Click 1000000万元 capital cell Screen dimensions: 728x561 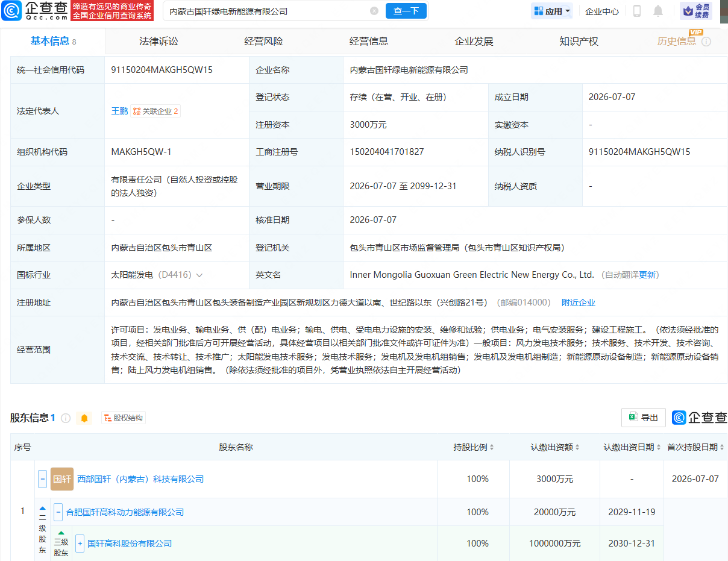(x=554, y=544)
